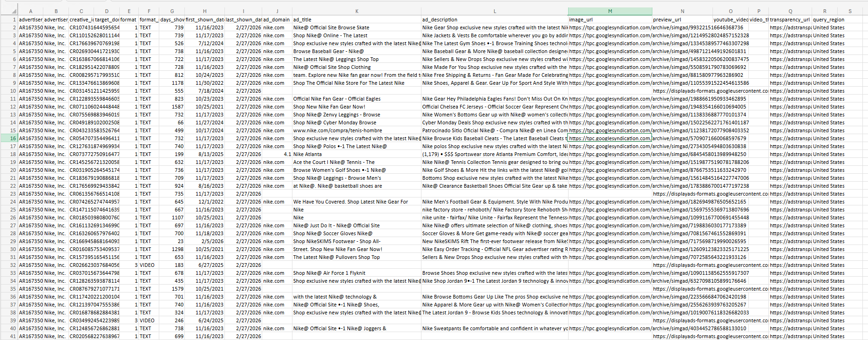Click the days_shown value 1298
The height and width of the screenshot is (340, 868).
point(172,249)
